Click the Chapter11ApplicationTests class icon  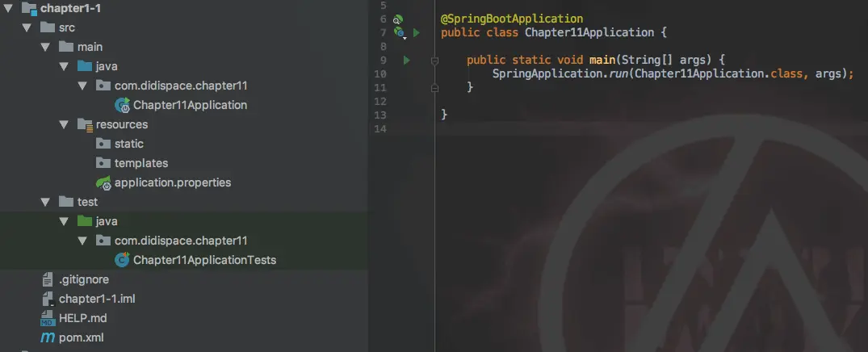[122, 260]
